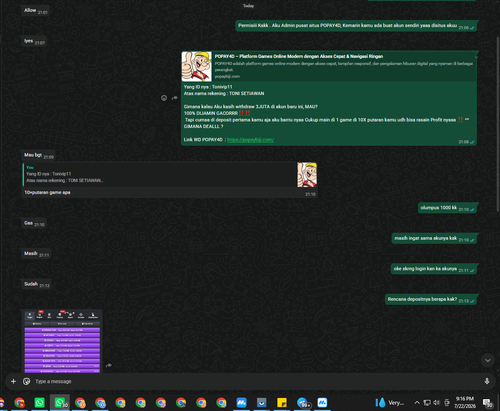Select the message 'Allow'
Screen dimensions: 500x411
[x=36, y=11]
